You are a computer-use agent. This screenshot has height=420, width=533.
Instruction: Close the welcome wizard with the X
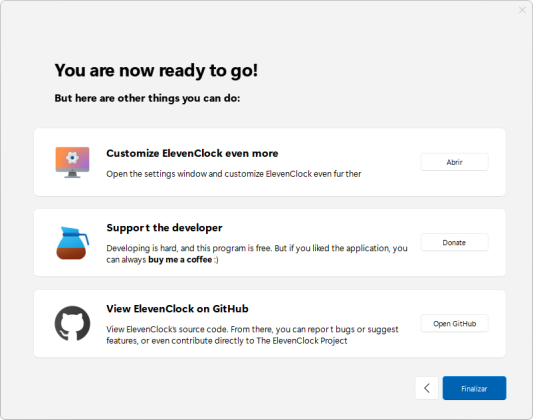point(522,10)
